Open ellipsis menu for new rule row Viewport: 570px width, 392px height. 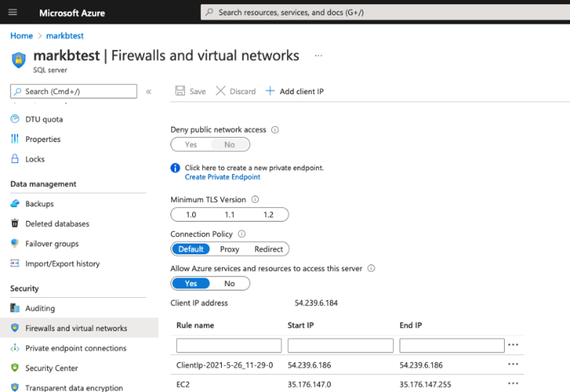coord(513,345)
